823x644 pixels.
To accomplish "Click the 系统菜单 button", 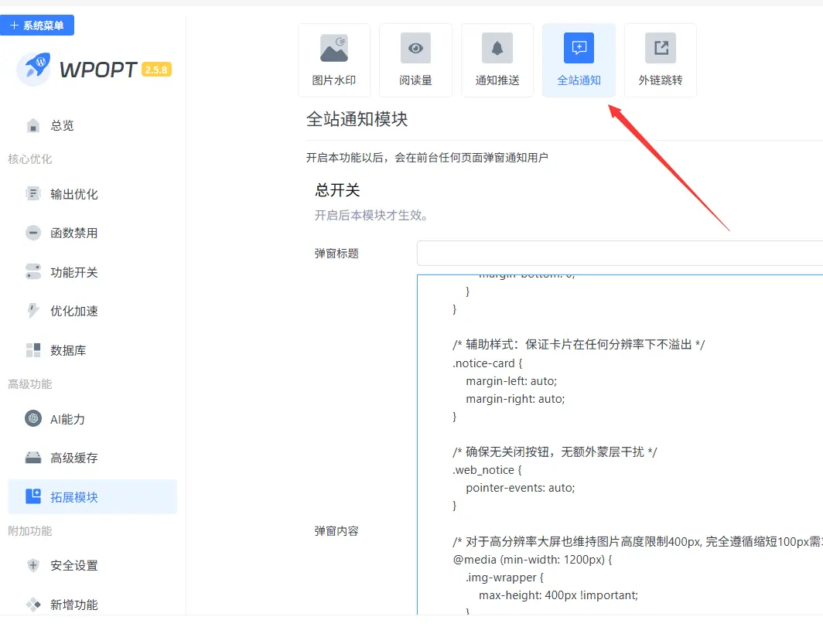I will pyautogui.click(x=37, y=26).
